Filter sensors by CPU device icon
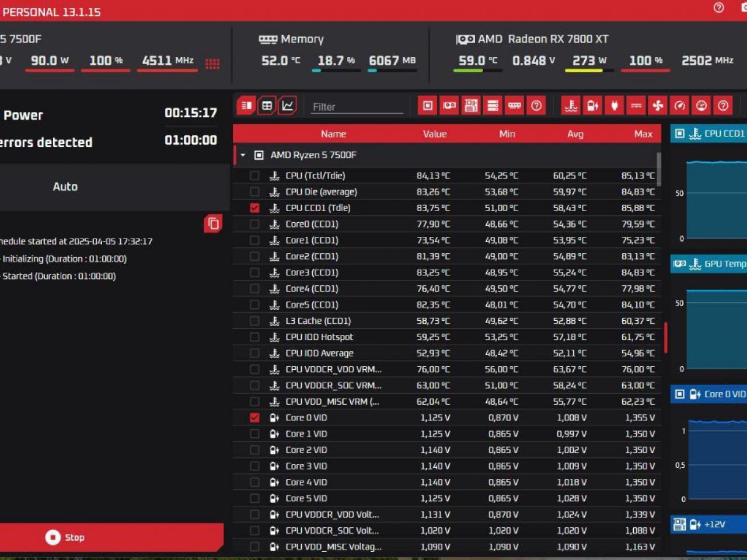Image resolution: width=747 pixels, height=560 pixels. [x=428, y=106]
